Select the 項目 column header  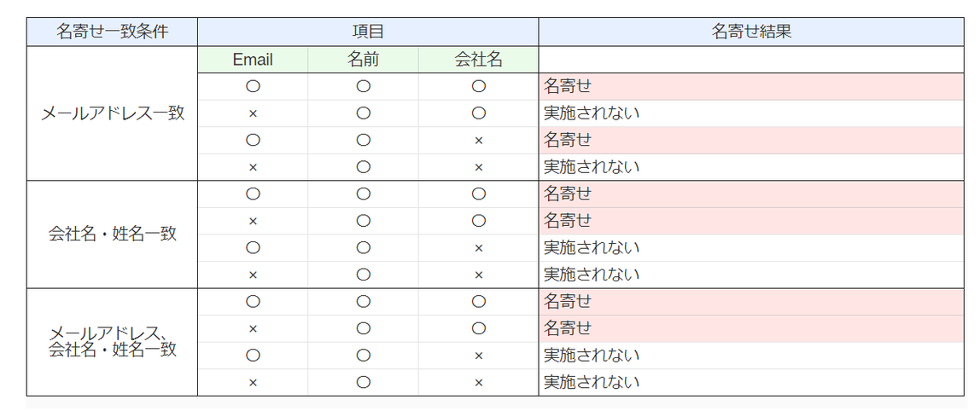coord(368,32)
